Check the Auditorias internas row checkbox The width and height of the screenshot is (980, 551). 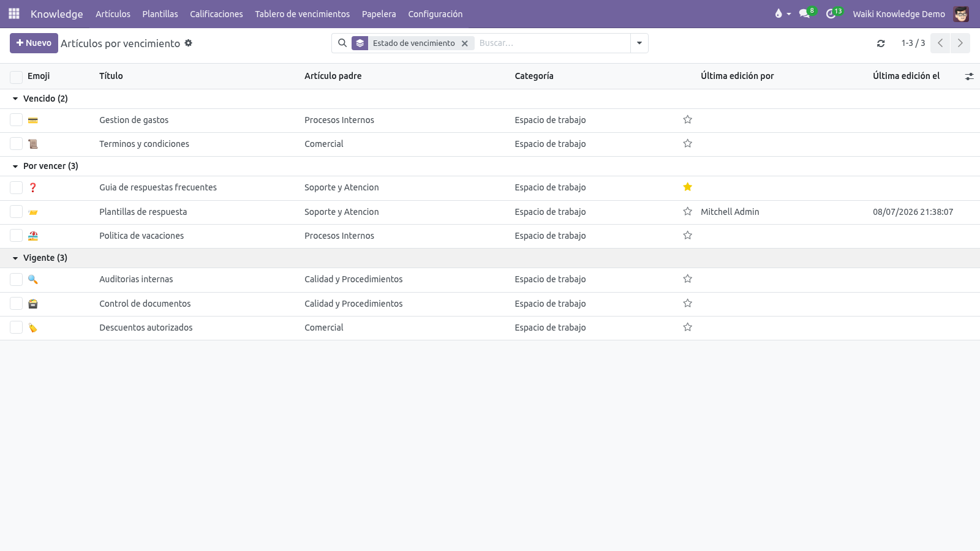click(x=17, y=279)
